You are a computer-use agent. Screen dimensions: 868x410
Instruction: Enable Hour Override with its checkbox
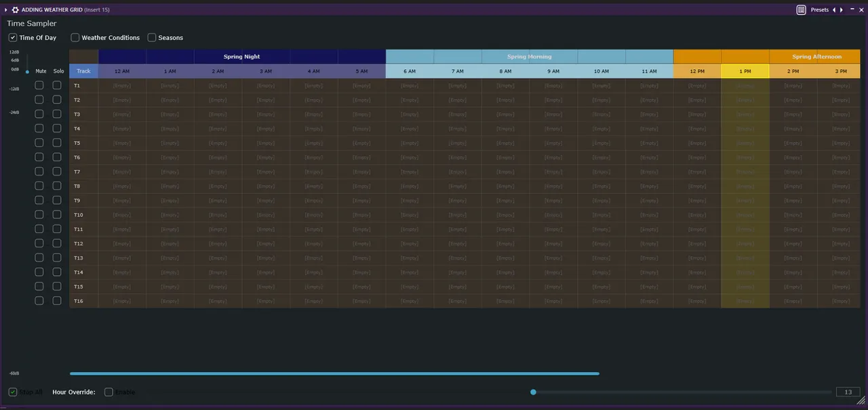(x=108, y=392)
